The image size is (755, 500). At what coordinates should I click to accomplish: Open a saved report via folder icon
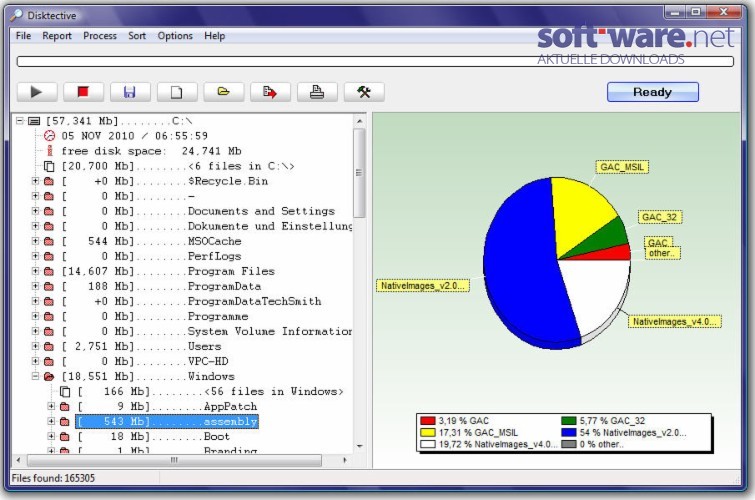[223, 92]
